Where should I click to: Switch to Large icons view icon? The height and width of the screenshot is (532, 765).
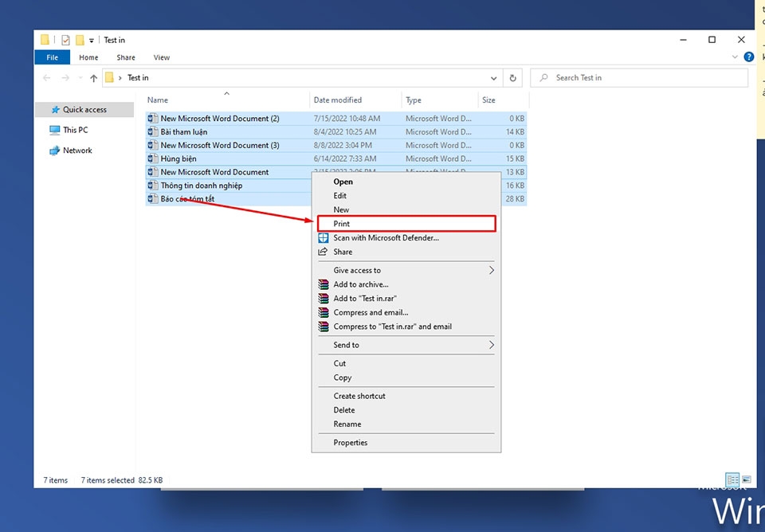click(747, 479)
